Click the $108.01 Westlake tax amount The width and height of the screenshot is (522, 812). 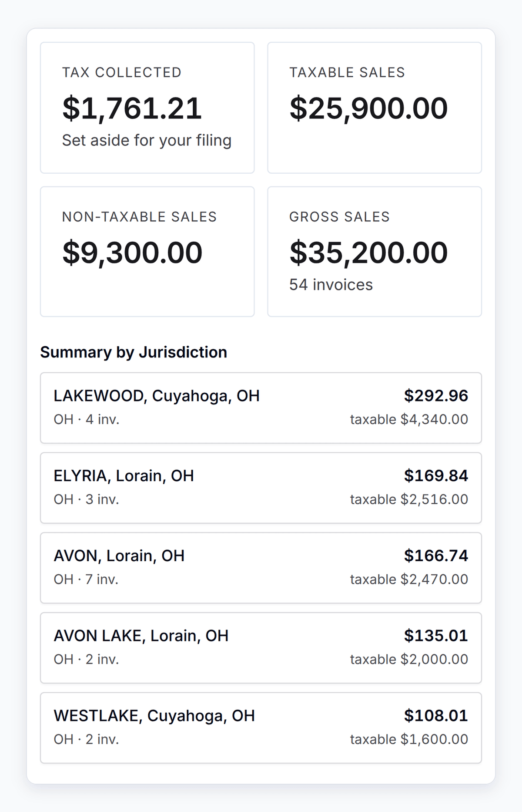(x=436, y=716)
